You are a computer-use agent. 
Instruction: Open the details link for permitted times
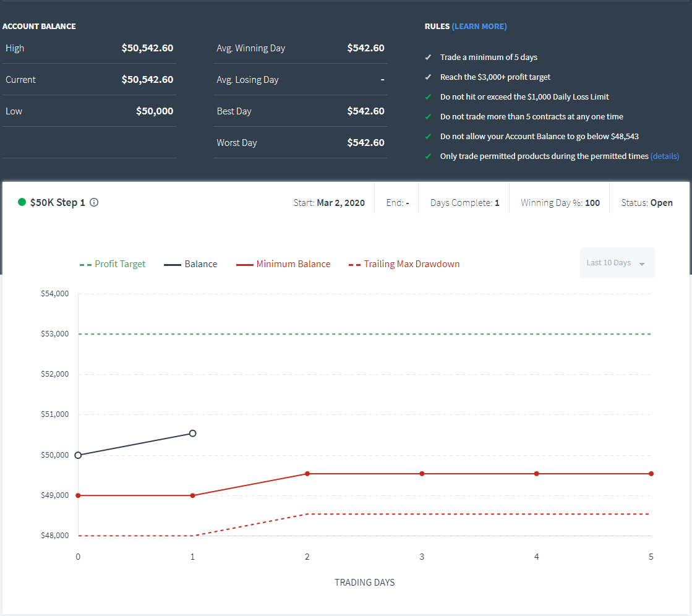665,156
